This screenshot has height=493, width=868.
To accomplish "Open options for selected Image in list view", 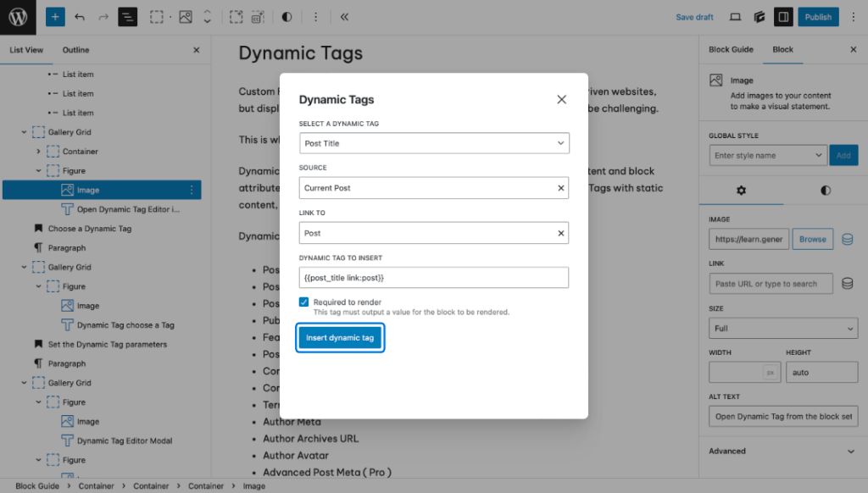I will coord(192,190).
